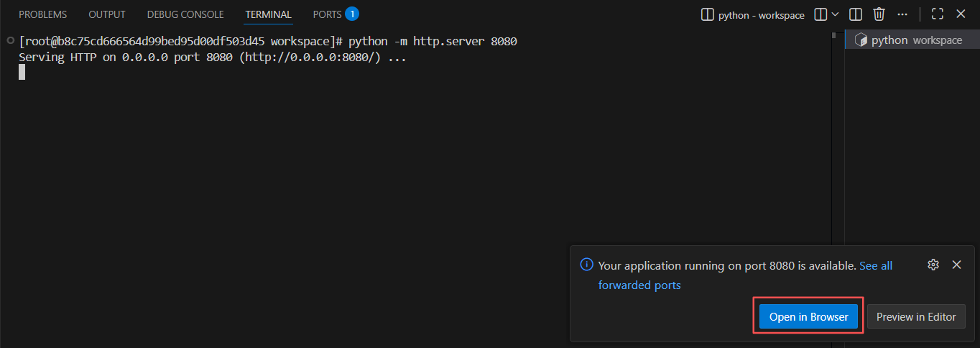
Task: Maximize the panel size
Action: click(937, 14)
